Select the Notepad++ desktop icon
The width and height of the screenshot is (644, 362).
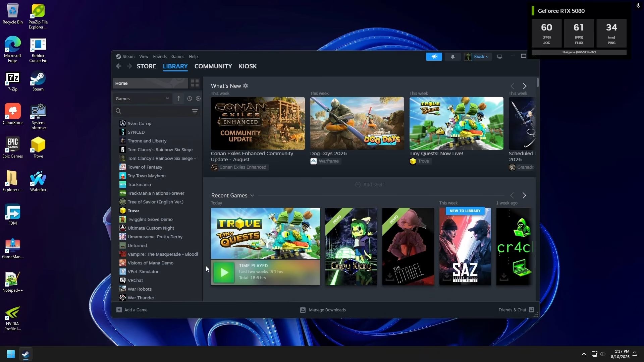(x=12, y=282)
